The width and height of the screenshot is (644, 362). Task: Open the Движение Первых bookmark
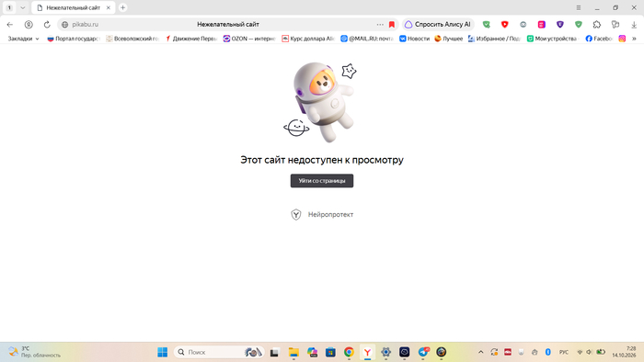pos(191,39)
